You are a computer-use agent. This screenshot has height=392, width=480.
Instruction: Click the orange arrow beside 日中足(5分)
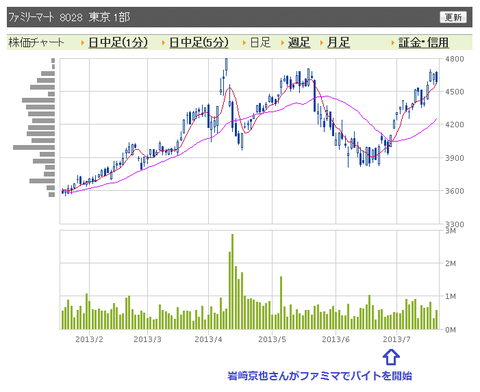[163, 43]
